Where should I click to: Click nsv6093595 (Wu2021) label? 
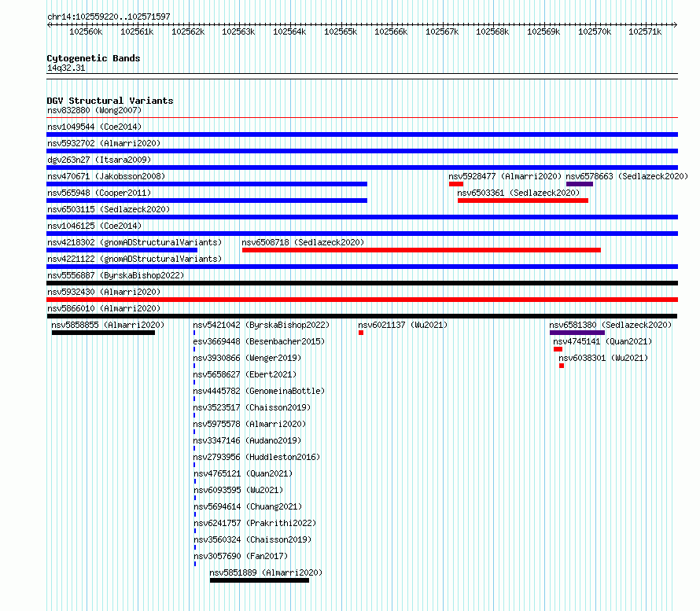pyautogui.click(x=238, y=490)
